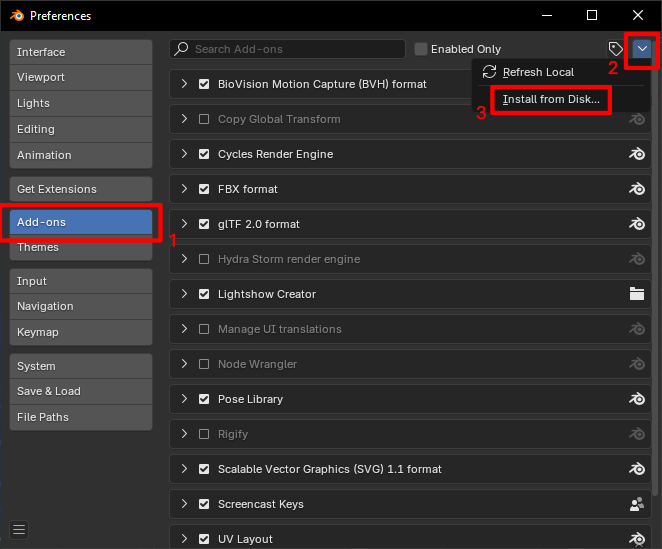Click the folder icon on Lightshow Creator row
The image size is (662, 549).
[637, 294]
